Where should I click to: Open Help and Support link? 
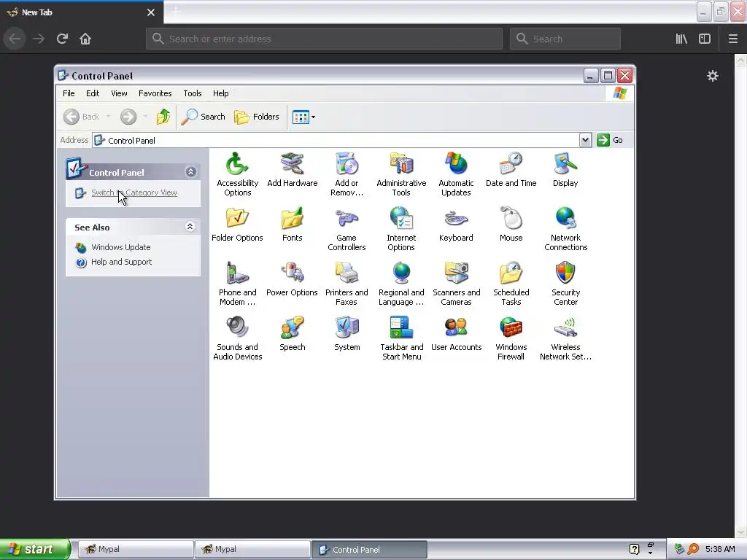pyautogui.click(x=121, y=262)
